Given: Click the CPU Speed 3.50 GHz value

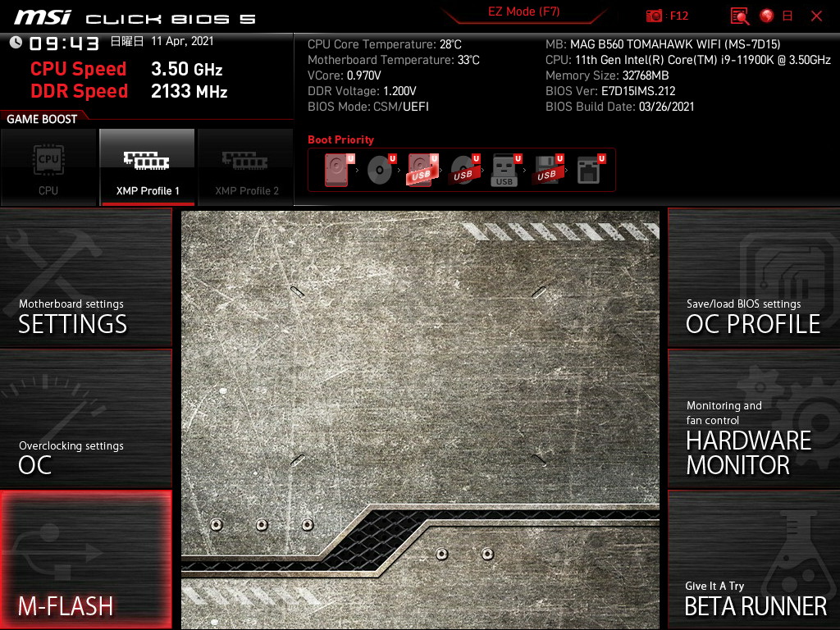Looking at the screenshot, I should (186, 69).
